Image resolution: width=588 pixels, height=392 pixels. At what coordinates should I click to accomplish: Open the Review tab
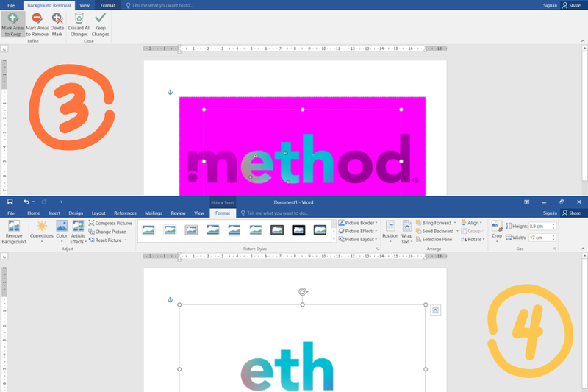[x=179, y=213]
